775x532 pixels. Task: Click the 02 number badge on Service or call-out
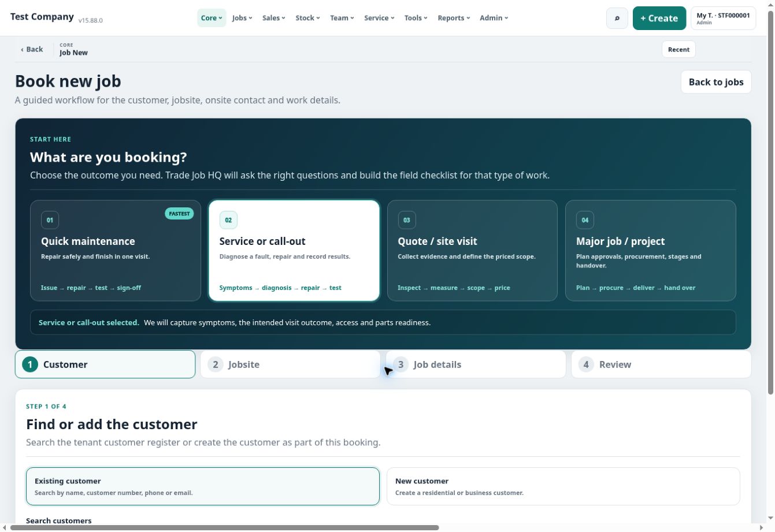[228, 220]
